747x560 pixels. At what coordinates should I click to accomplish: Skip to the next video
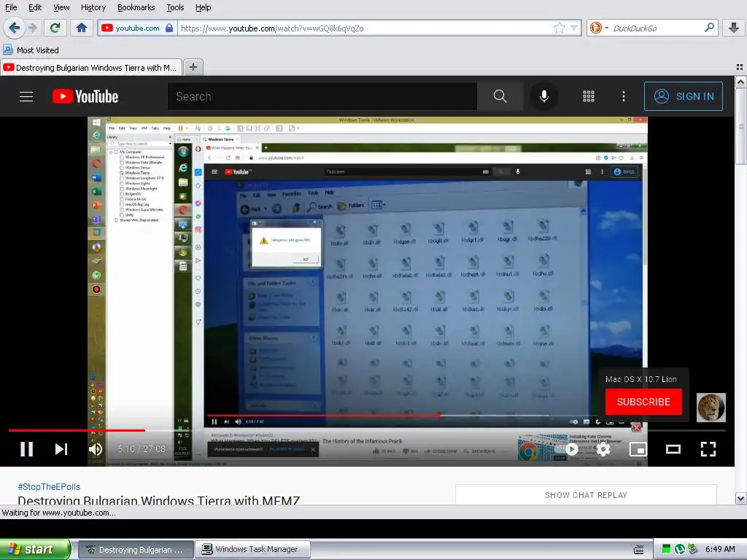[x=61, y=449]
